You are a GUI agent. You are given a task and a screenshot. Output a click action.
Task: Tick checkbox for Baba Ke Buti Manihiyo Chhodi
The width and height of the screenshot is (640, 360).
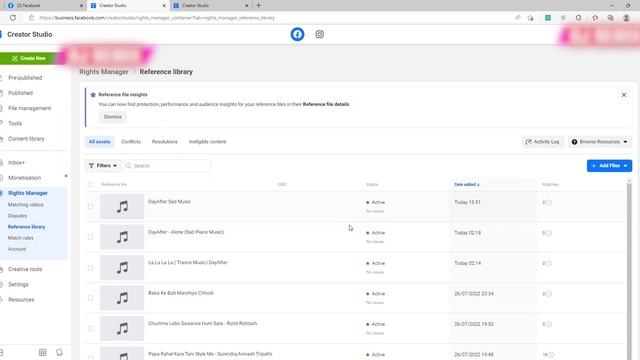tap(90, 298)
